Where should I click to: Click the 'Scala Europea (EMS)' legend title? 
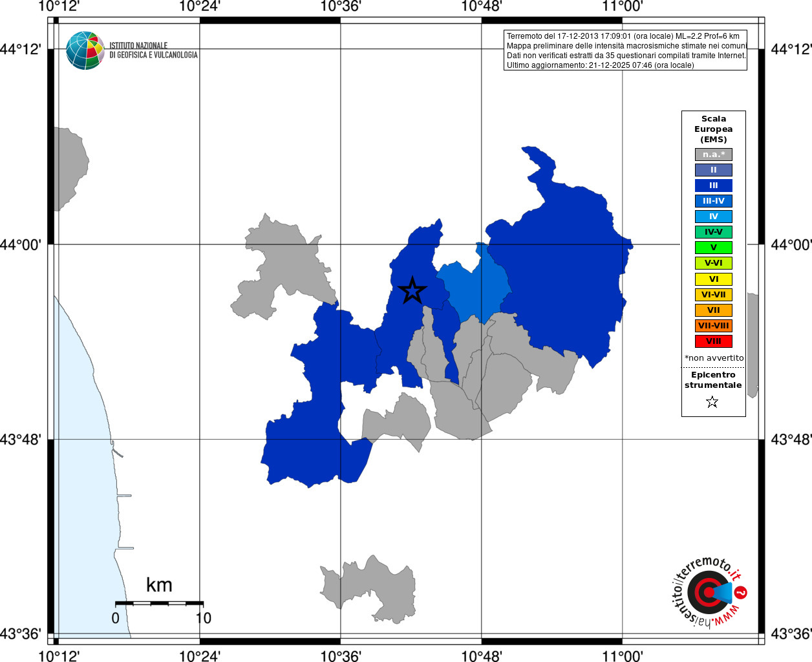click(x=714, y=129)
